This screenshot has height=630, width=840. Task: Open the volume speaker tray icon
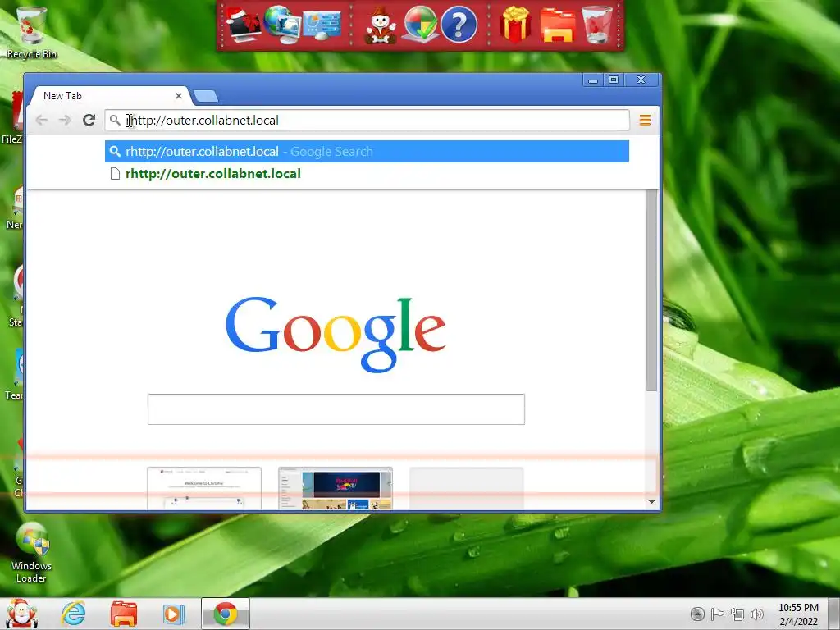click(757, 614)
